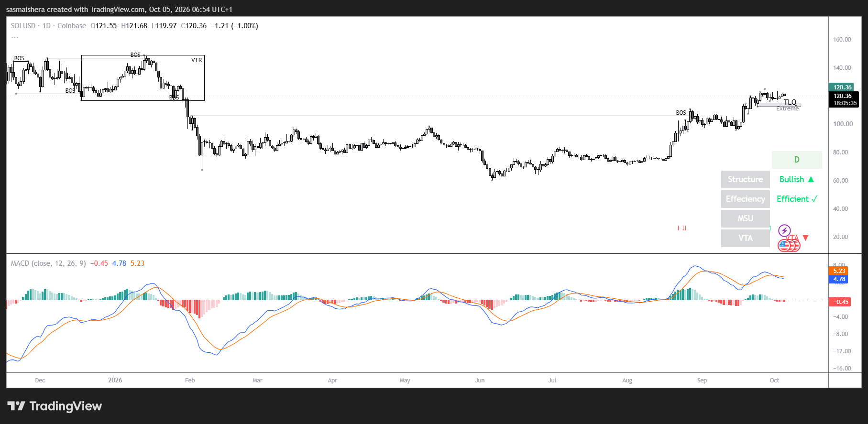Click the green 120.36 price label on the axis
The width and height of the screenshot is (868, 424).
click(841, 87)
